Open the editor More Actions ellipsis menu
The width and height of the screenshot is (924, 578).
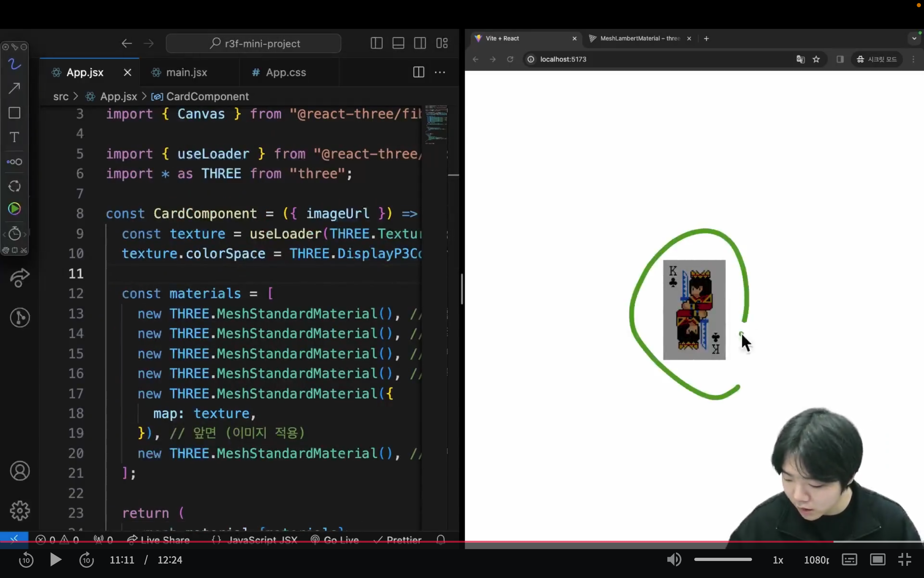[x=440, y=72]
